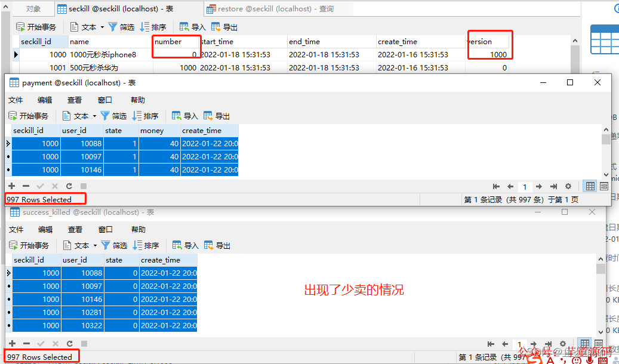Open 查看 menu in success_killed window
The width and height of the screenshot is (619, 364).
[75, 229]
